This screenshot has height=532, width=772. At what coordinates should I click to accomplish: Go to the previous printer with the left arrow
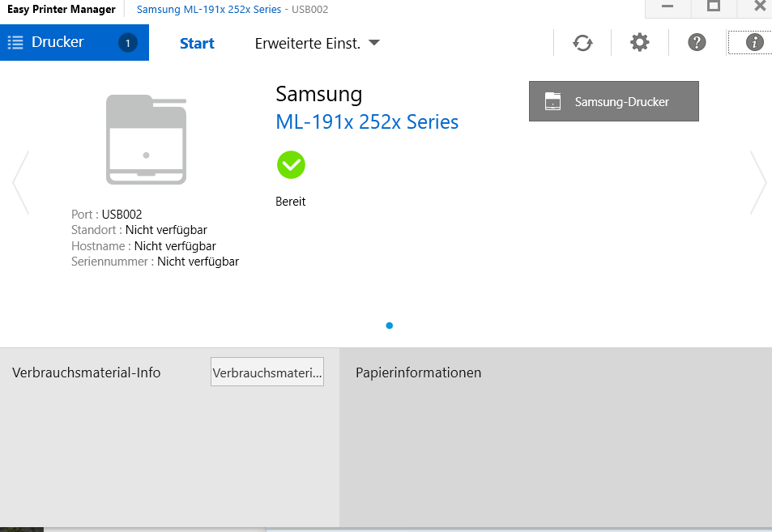21,182
